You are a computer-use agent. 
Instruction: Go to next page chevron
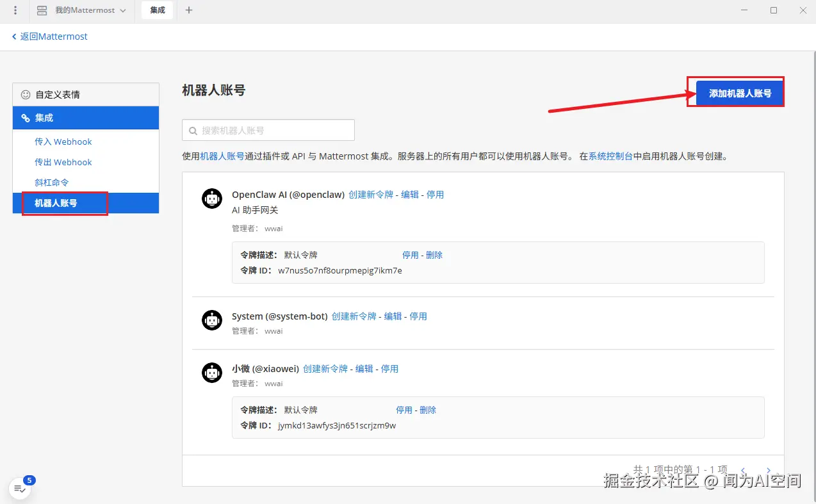[x=769, y=470]
